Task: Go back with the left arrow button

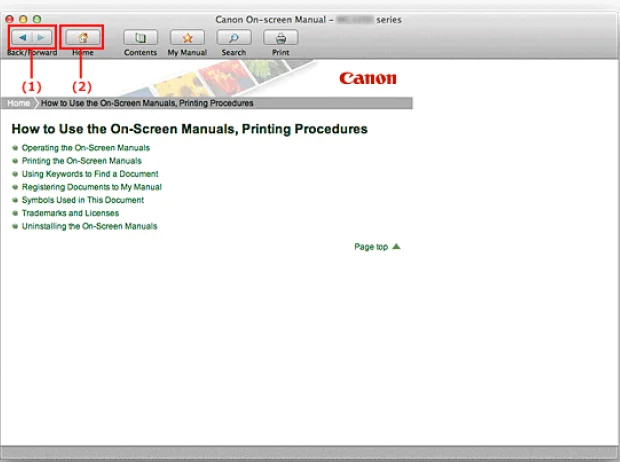Action: pyautogui.click(x=22, y=38)
